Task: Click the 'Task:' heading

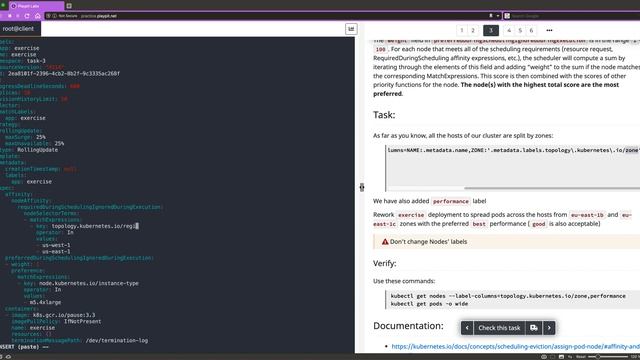Action: pos(384,115)
